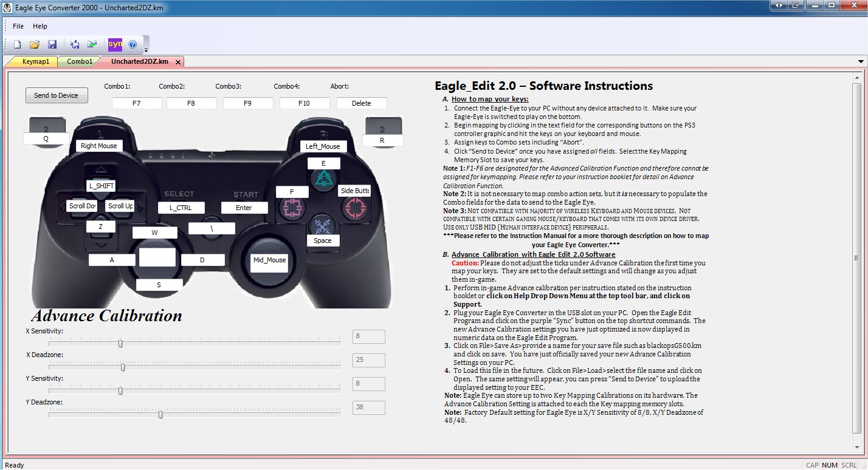Click the Combo4 field showing F10
This screenshot has height=470, width=868.
(304, 103)
